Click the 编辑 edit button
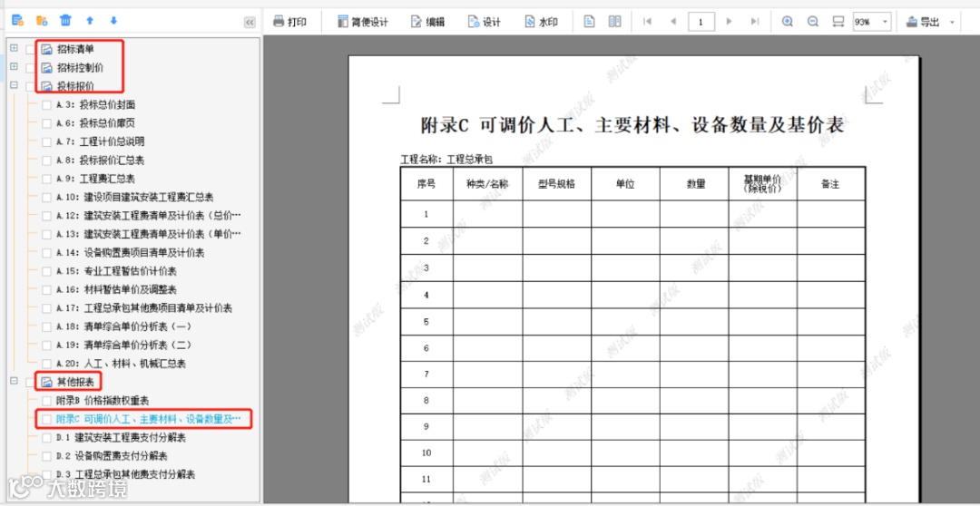Viewport: 980px width, 506px height. click(427, 22)
